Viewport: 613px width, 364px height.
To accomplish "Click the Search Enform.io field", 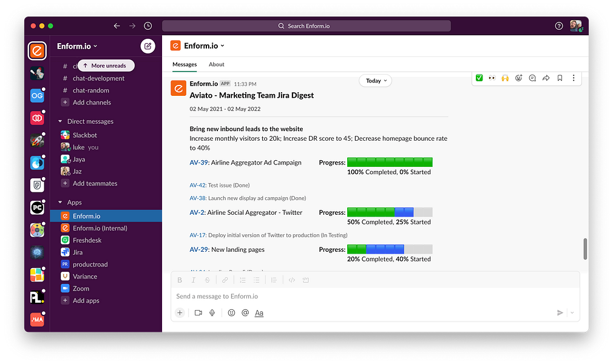I will (306, 26).
